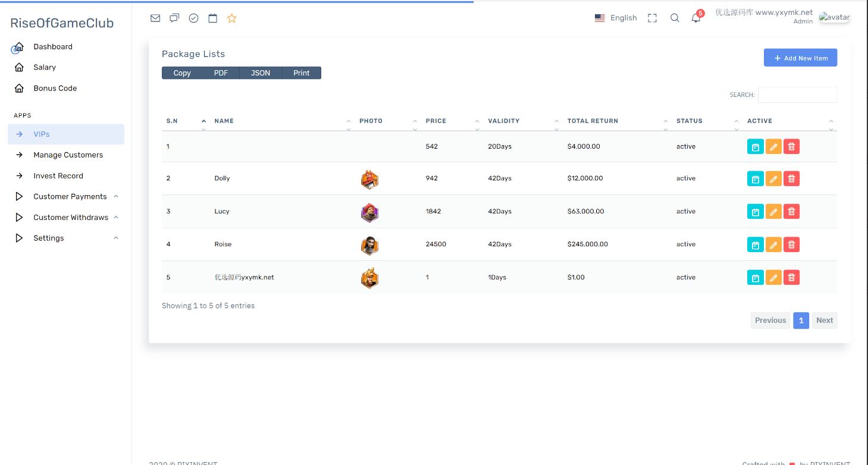
Task: Expand the Settings sidebar menu
Action: (49, 238)
